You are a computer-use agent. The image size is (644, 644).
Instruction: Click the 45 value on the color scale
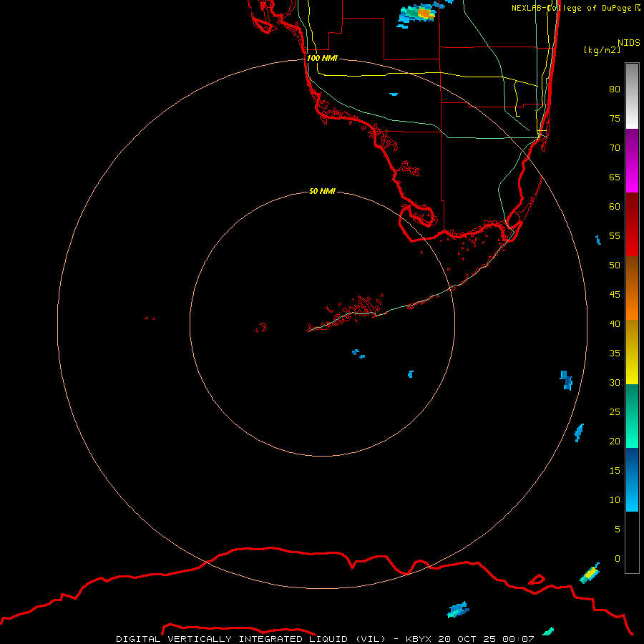[x=615, y=295]
